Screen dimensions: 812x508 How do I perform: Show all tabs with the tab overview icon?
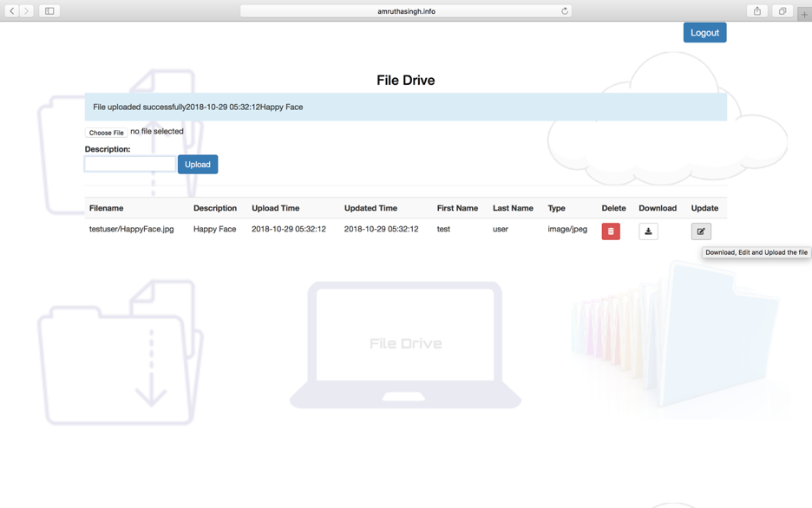[781, 10]
